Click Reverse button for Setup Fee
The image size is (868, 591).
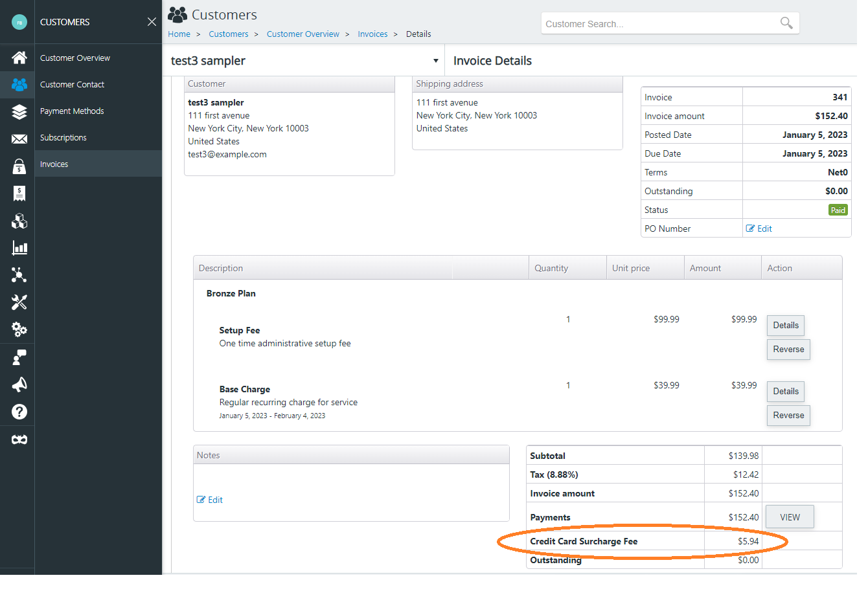788,349
